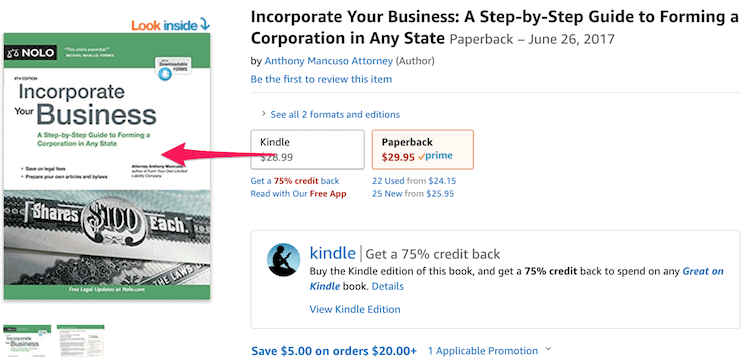
Task: Click the prime badge on the Paperback option
Action: [x=435, y=156]
